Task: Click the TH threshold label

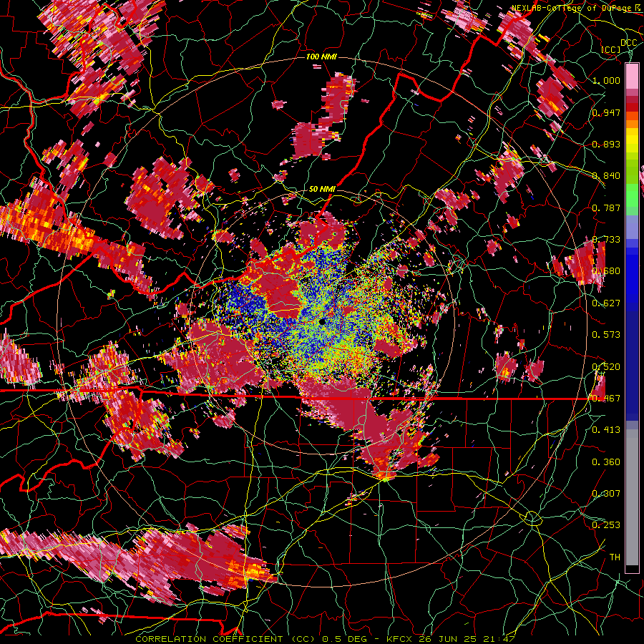Action: pyautogui.click(x=615, y=557)
